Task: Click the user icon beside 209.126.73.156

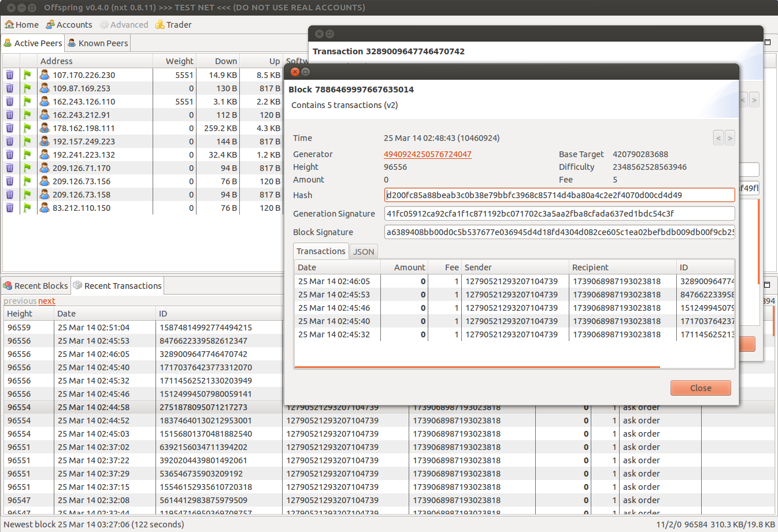Action: pos(45,181)
